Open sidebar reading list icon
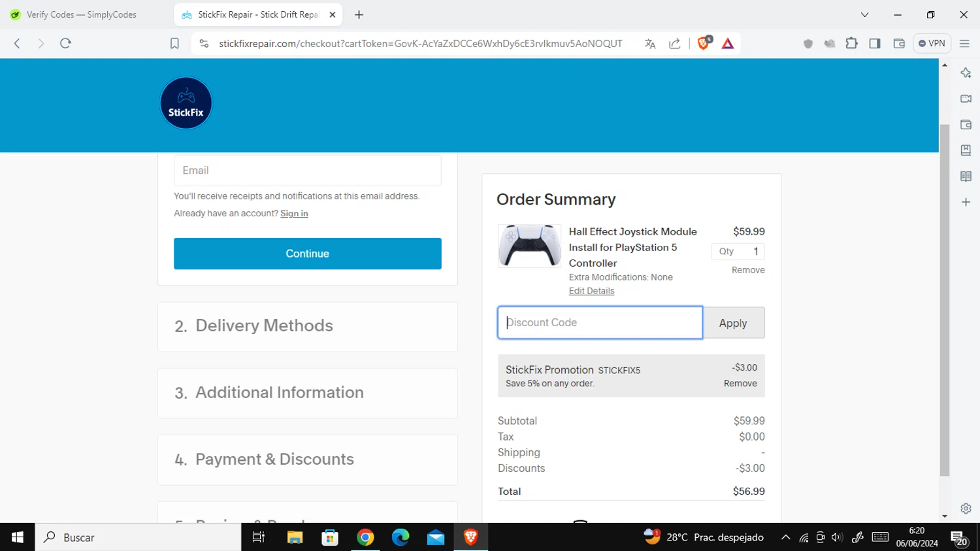Viewport: 980px width, 551px height. [966, 176]
